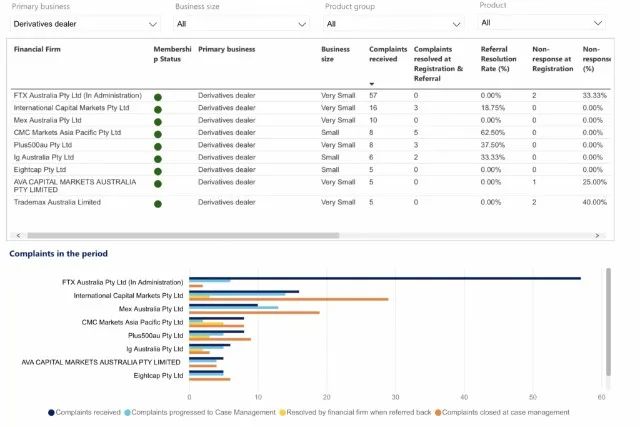
Task: Click the 37.50% referral resolution value
Action: [x=493, y=145]
